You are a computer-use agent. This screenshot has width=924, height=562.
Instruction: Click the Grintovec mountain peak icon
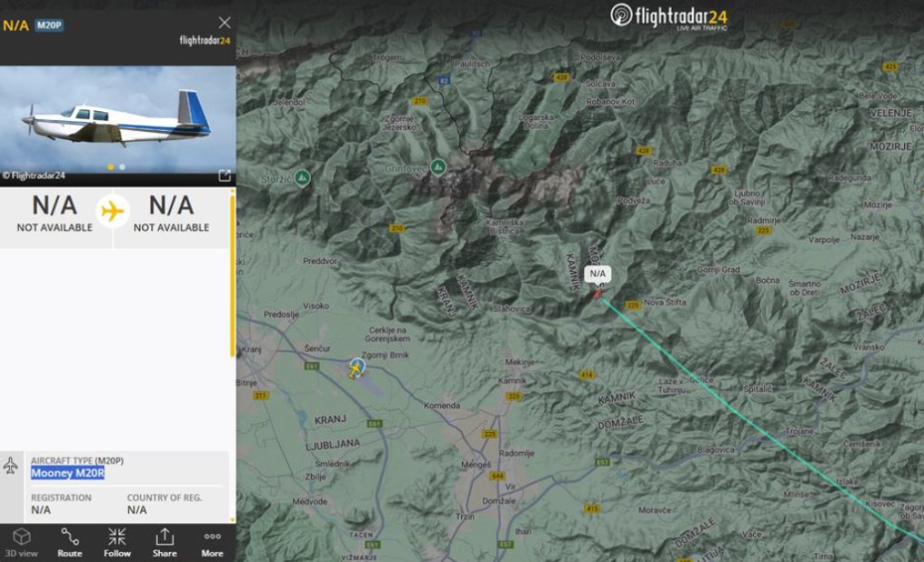click(x=438, y=166)
